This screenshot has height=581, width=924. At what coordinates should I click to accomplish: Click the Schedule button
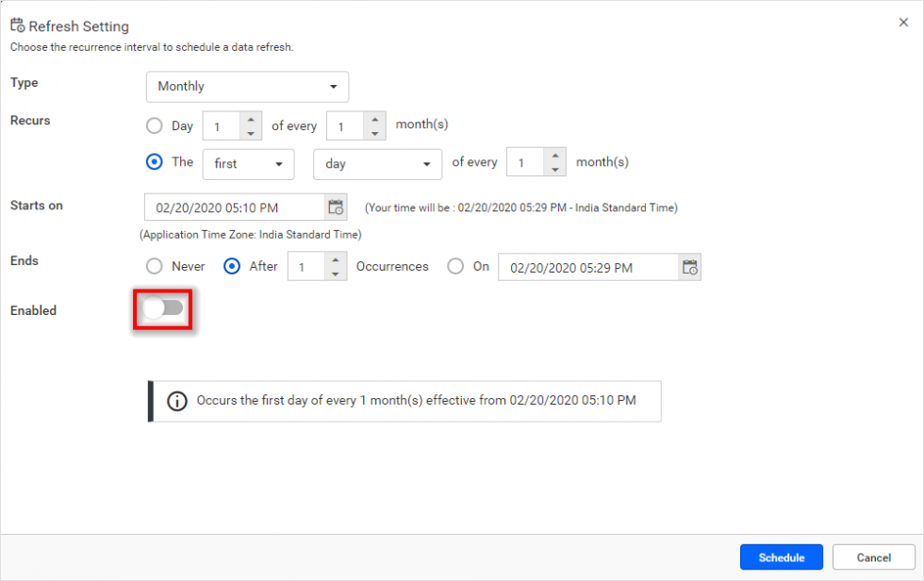point(781,556)
